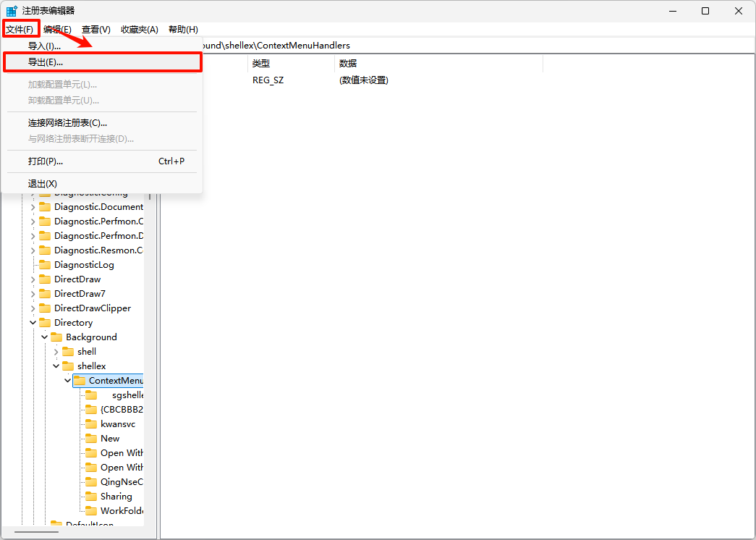Select 导入(I)... menu entry
This screenshot has width=756, height=540.
point(44,46)
